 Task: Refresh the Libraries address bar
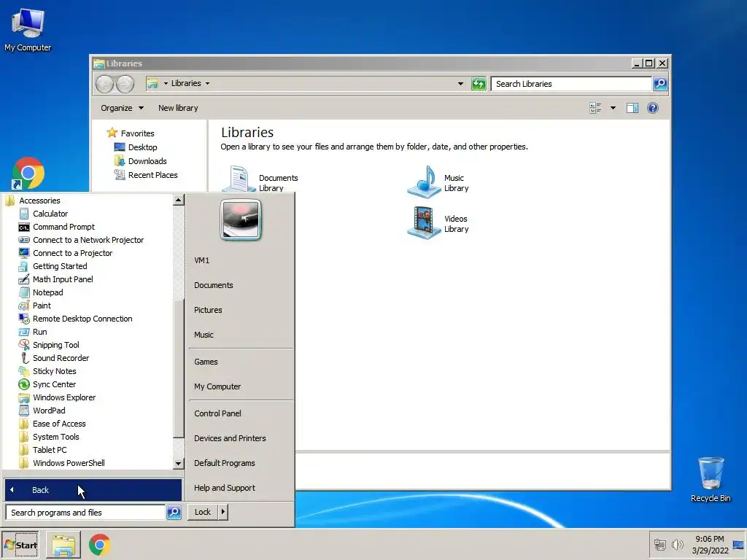(x=479, y=84)
